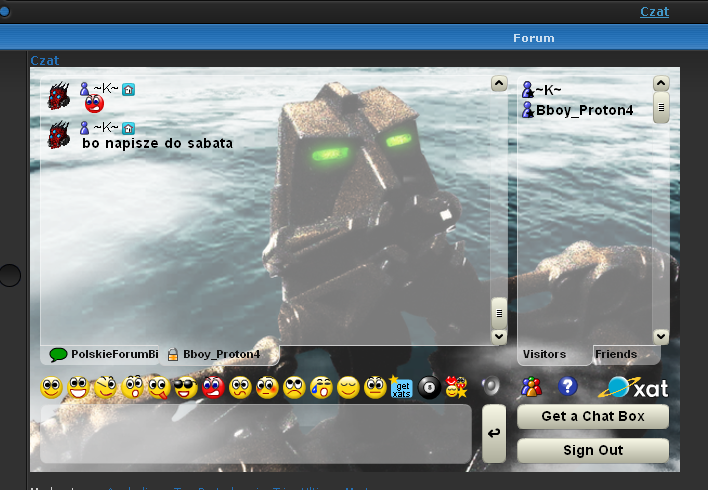Open the get xats icon
This screenshot has height=490, width=708.
click(x=401, y=387)
